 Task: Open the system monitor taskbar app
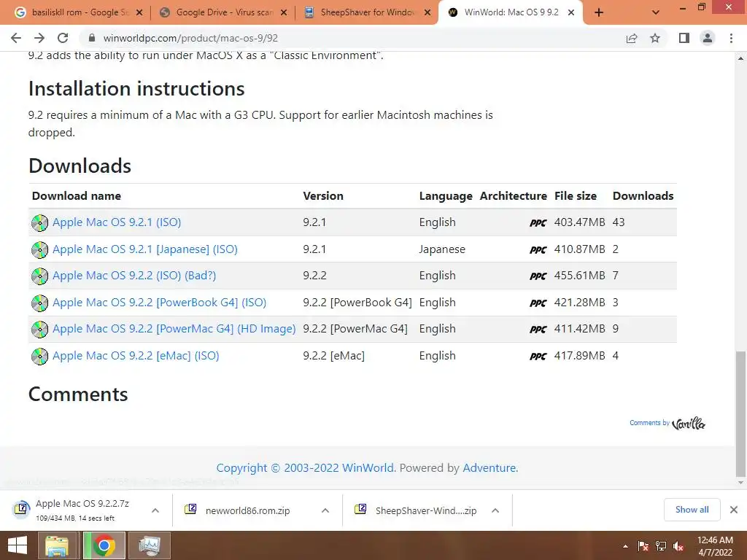click(x=149, y=545)
